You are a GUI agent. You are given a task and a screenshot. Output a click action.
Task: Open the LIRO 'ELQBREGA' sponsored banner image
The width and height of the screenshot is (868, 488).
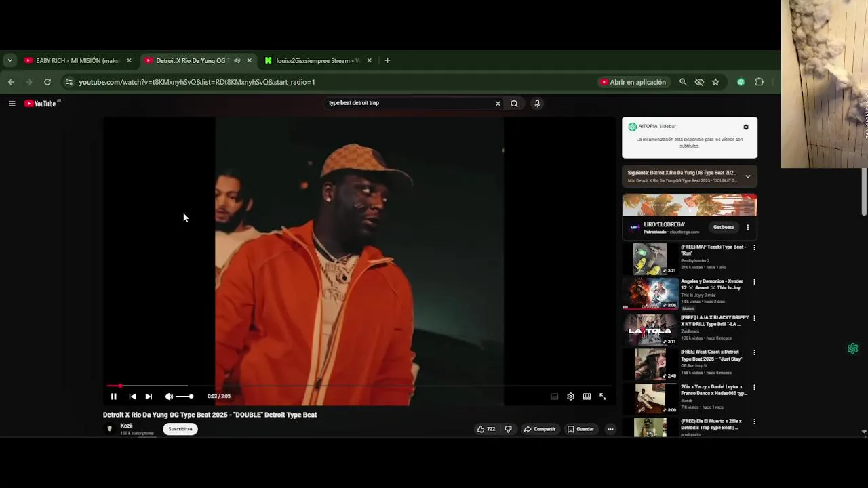point(690,205)
